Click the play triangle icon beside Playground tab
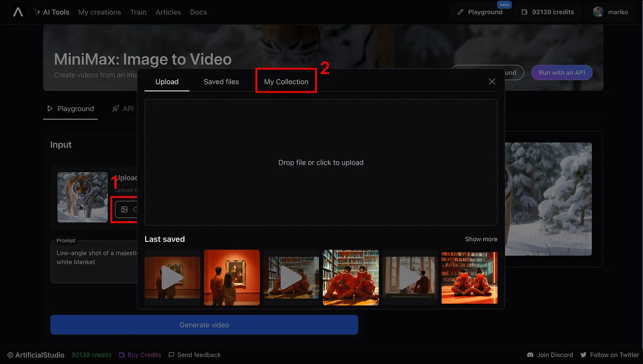 pos(50,109)
